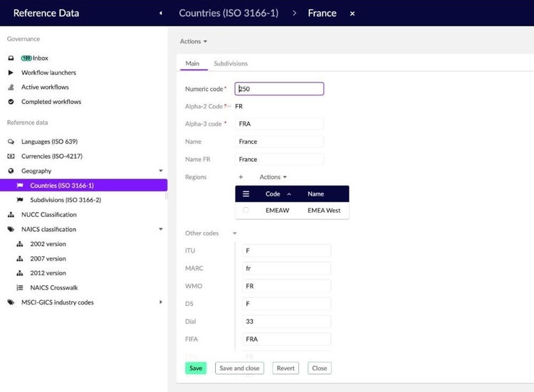Open the Regions table hamburger menu
The image size is (534, 392).
[x=246, y=194]
